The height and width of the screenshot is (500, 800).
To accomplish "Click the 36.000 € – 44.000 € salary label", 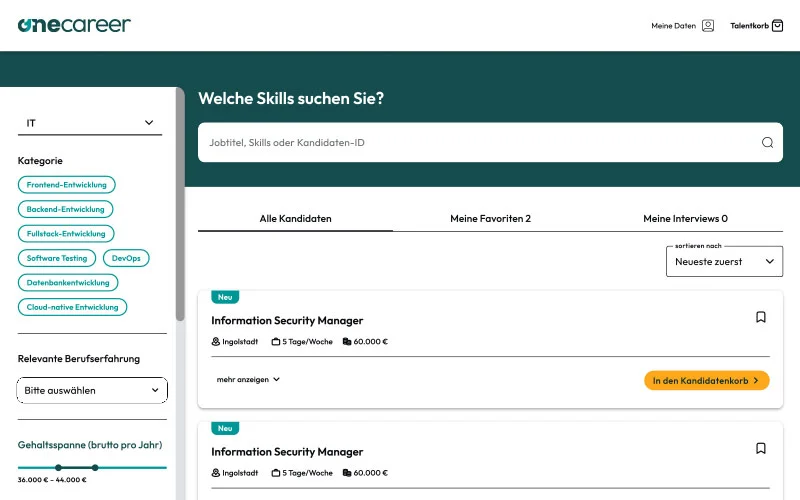I will (x=52, y=480).
